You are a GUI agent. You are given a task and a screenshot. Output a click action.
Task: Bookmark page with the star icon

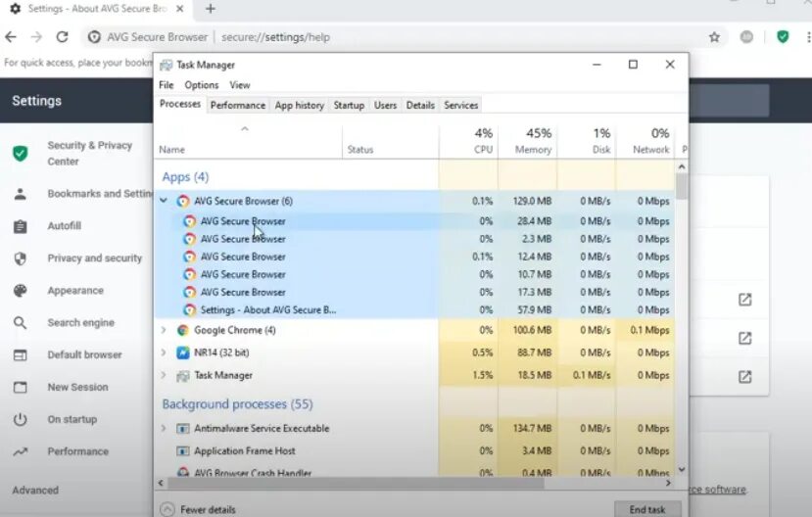[714, 37]
